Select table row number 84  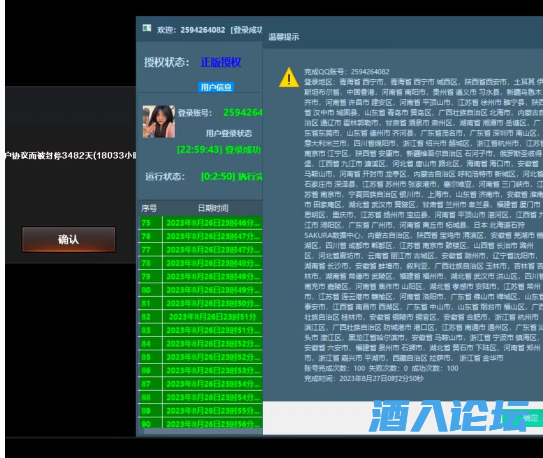[x=201, y=343]
